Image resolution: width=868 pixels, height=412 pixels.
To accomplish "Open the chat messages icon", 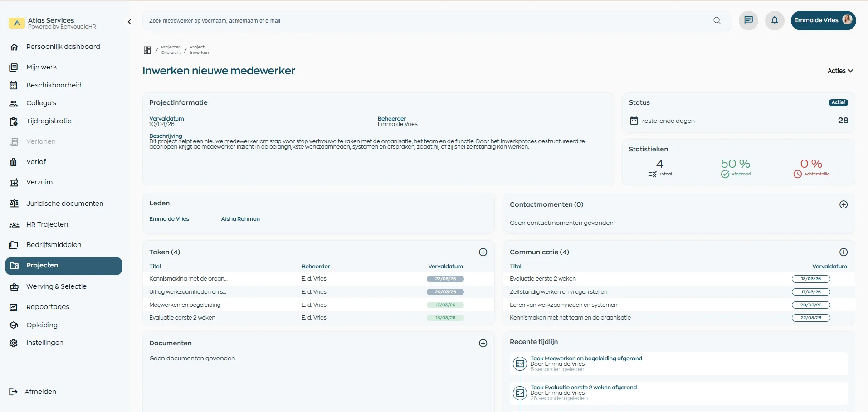I will tap(747, 20).
